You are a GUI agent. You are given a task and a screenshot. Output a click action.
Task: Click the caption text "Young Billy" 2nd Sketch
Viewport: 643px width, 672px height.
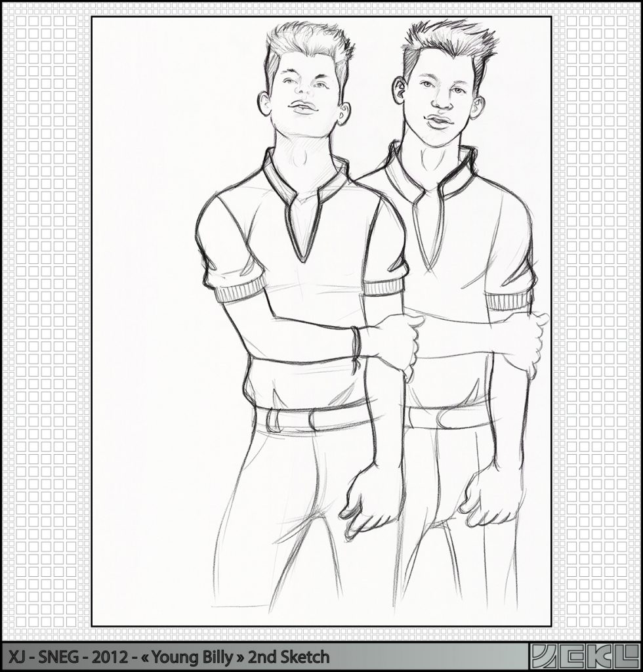(x=252, y=657)
